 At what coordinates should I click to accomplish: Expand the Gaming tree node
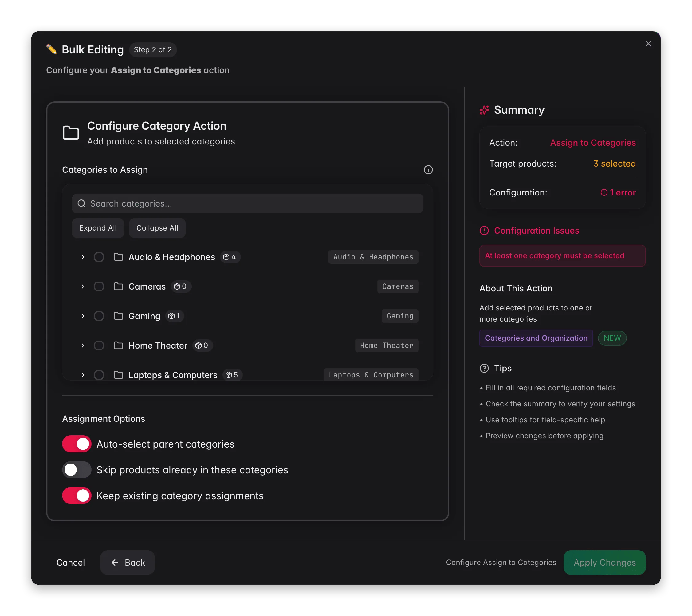83,316
